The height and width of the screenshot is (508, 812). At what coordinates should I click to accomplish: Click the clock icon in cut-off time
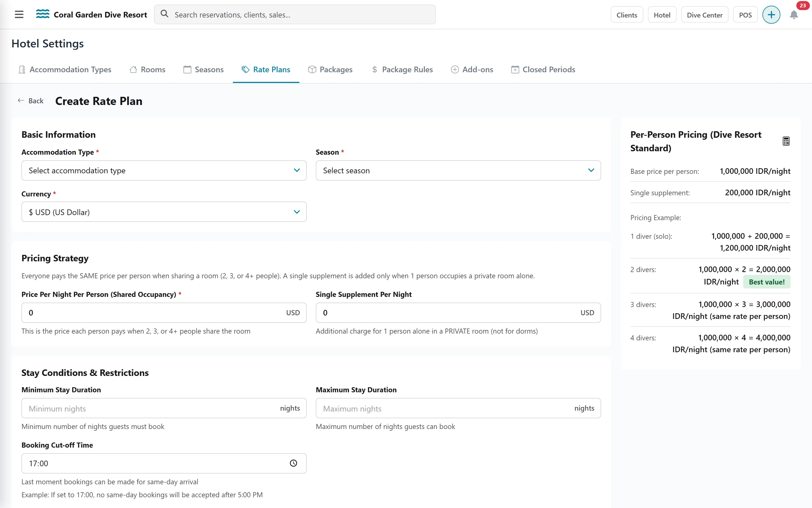293,463
